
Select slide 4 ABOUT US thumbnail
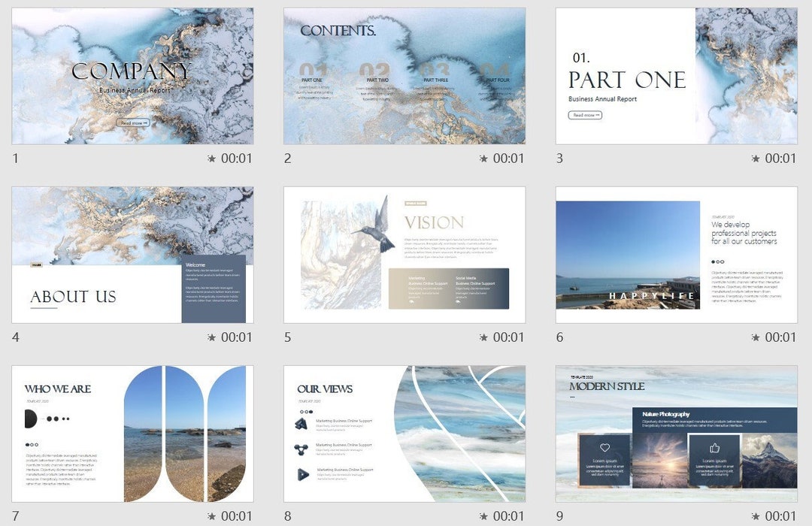click(x=132, y=255)
